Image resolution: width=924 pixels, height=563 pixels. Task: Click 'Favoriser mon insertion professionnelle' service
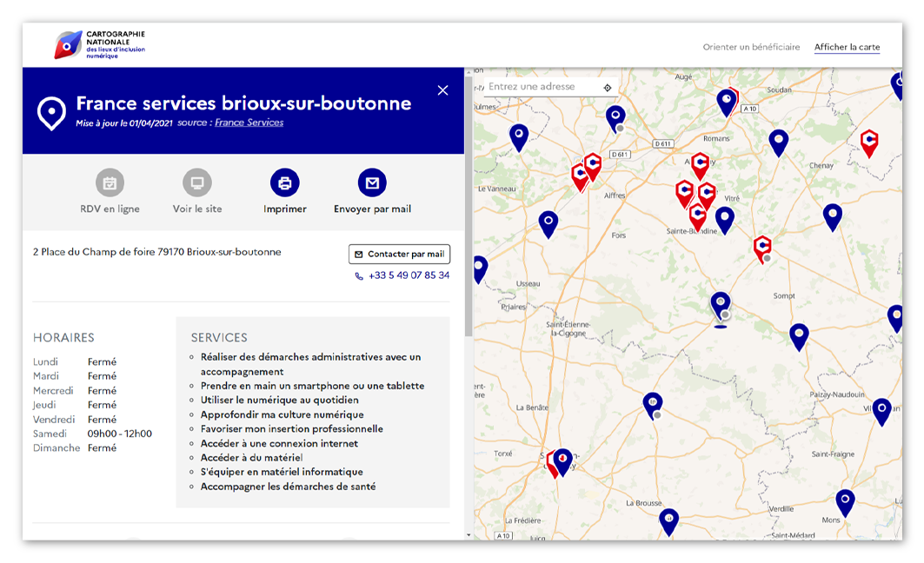(x=292, y=428)
